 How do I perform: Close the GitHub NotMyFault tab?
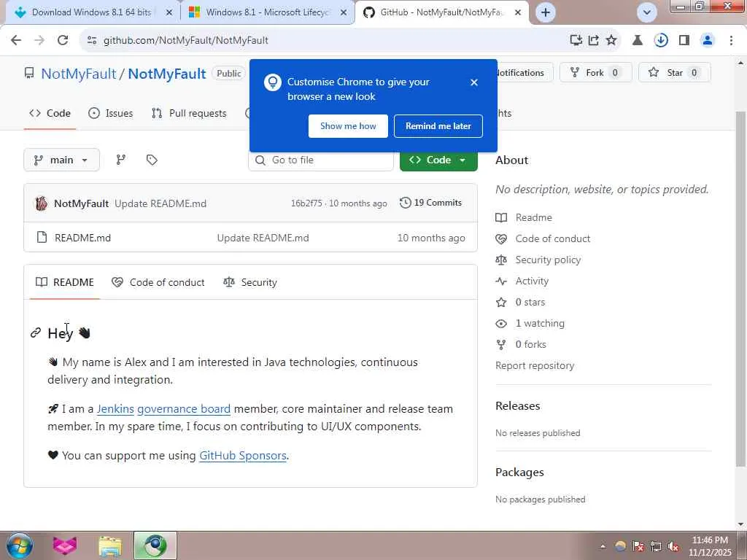click(518, 12)
